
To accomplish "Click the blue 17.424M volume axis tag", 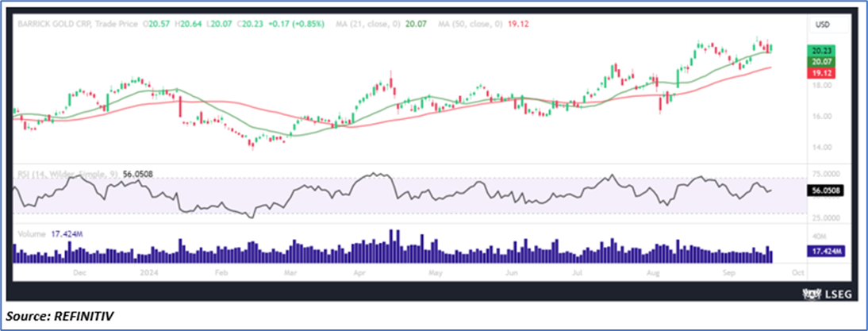I will tap(827, 252).
